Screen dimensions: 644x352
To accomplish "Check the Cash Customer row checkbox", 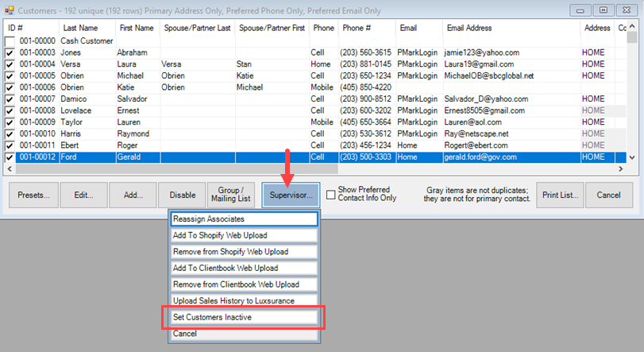I will 10,41.
